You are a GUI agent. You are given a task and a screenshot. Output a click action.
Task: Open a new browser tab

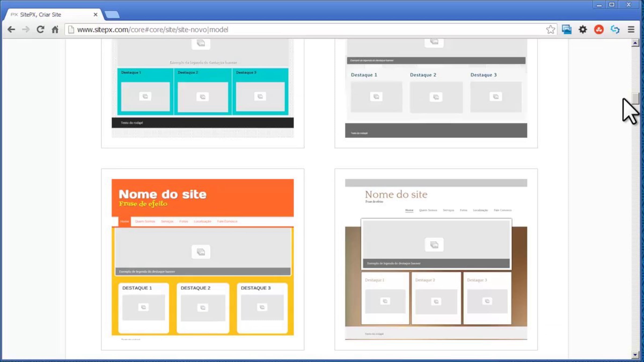pos(112,15)
